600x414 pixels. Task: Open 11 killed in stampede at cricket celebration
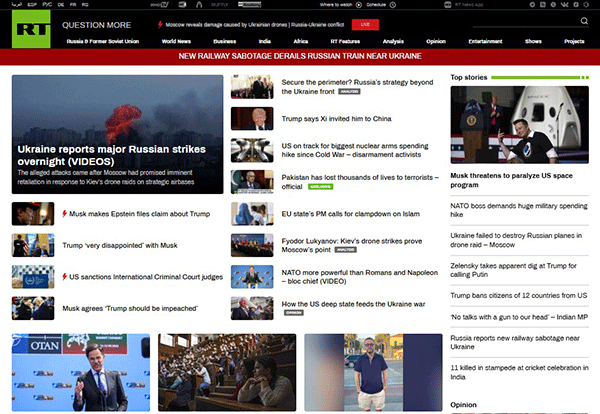coord(519,372)
